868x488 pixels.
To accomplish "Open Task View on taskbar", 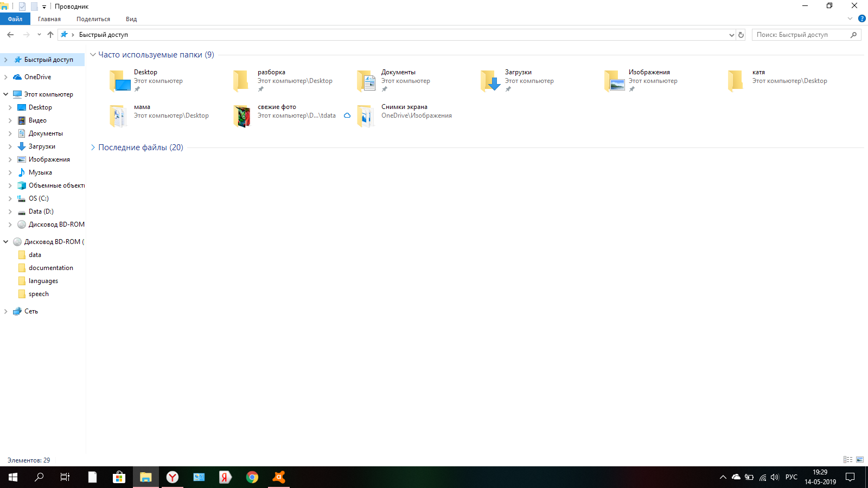I will pos(65,477).
